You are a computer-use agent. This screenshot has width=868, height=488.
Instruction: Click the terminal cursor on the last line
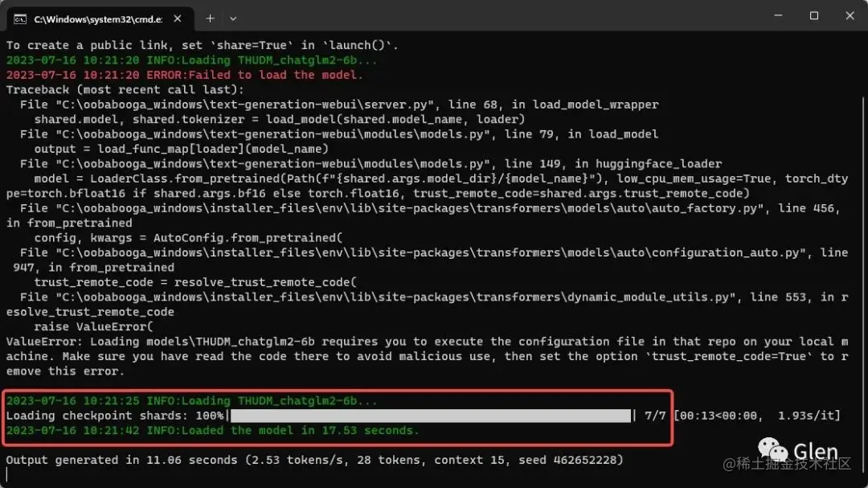pyautogui.click(x=7, y=474)
